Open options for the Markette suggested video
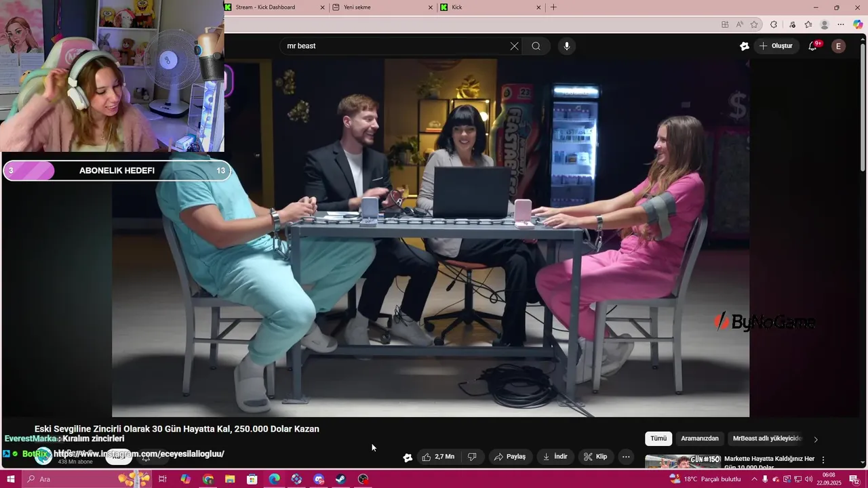 [823, 460]
